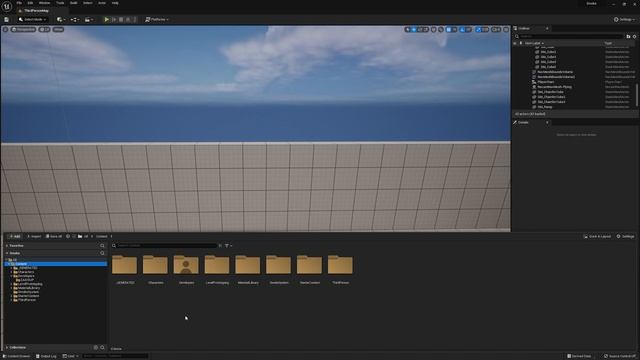This screenshot has height=360, width=640.
Task: Open the Build menu
Action: point(73,3)
